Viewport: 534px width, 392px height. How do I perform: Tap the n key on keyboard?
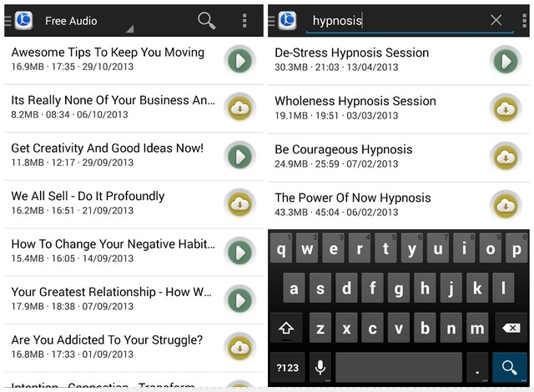(451, 328)
